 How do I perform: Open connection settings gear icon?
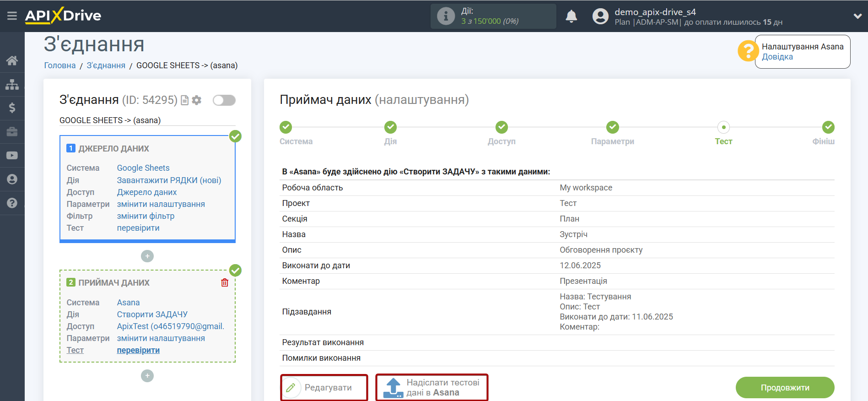point(197,100)
